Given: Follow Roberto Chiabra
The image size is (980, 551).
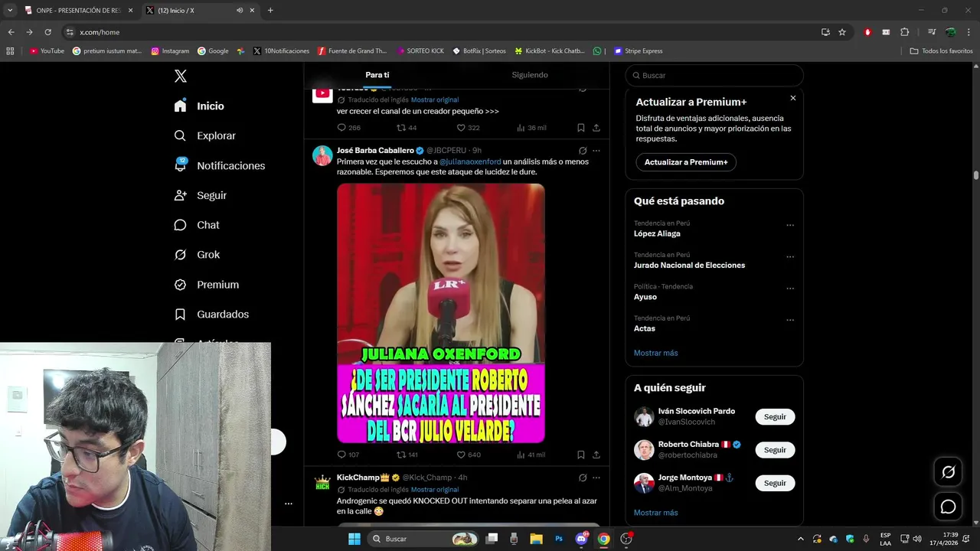Looking at the screenshot, I should (x=775, y=450).
